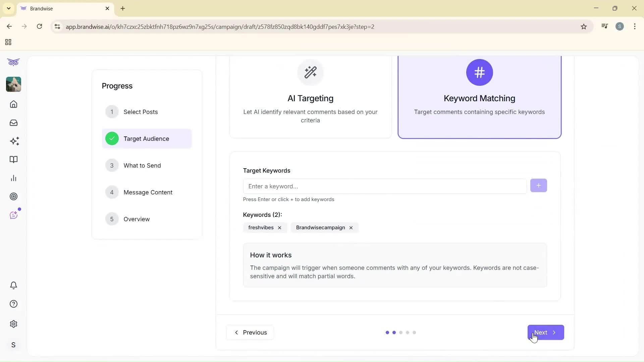Click the Brandwise owl logo
The image size is (644, 362).
(13, 62)
